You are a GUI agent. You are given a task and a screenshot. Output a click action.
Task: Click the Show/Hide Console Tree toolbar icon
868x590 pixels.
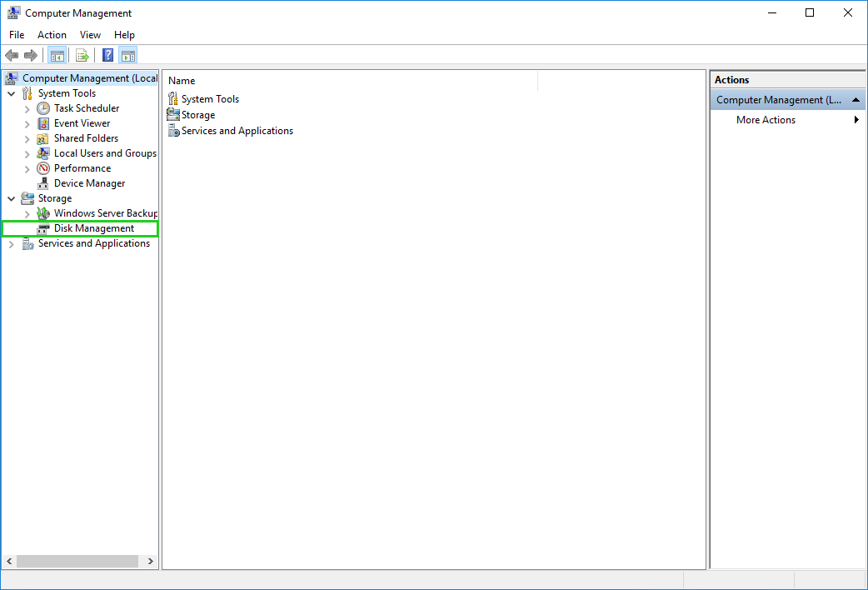coord(57,56)
